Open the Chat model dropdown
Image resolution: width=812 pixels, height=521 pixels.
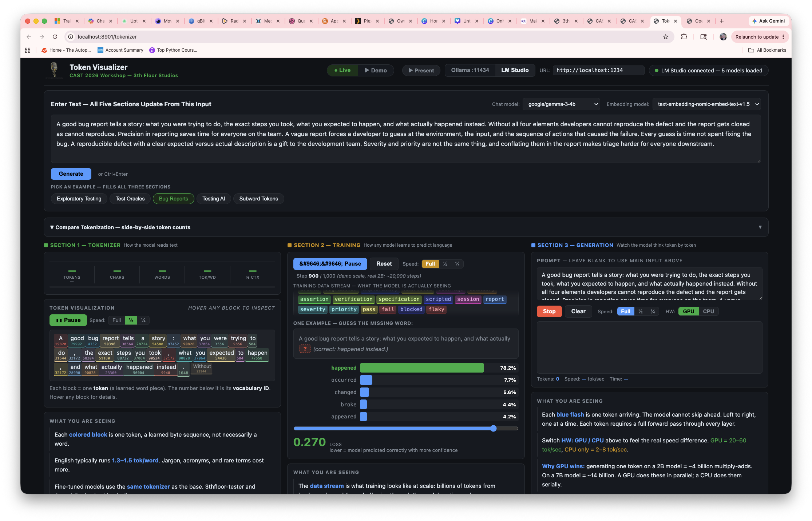561,104
